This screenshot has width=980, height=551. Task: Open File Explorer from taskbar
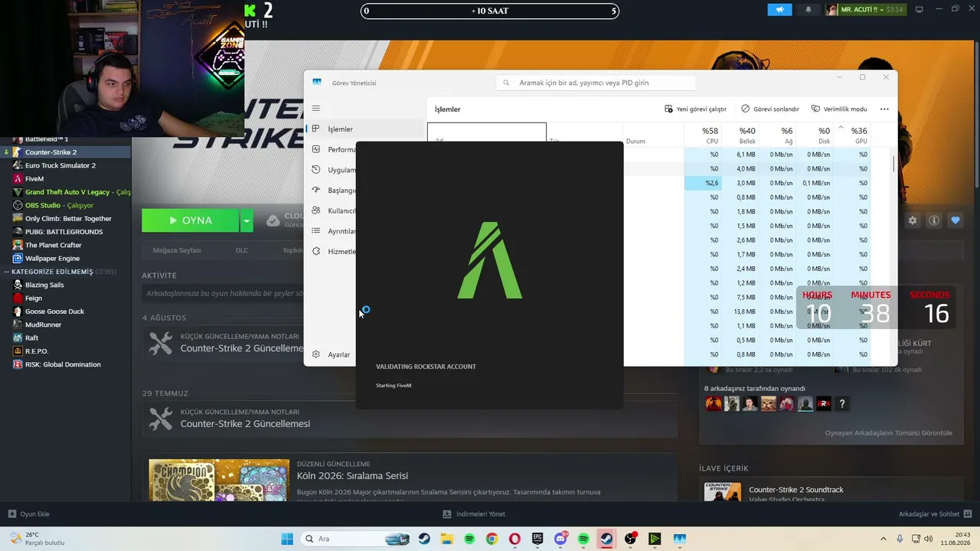446,539
